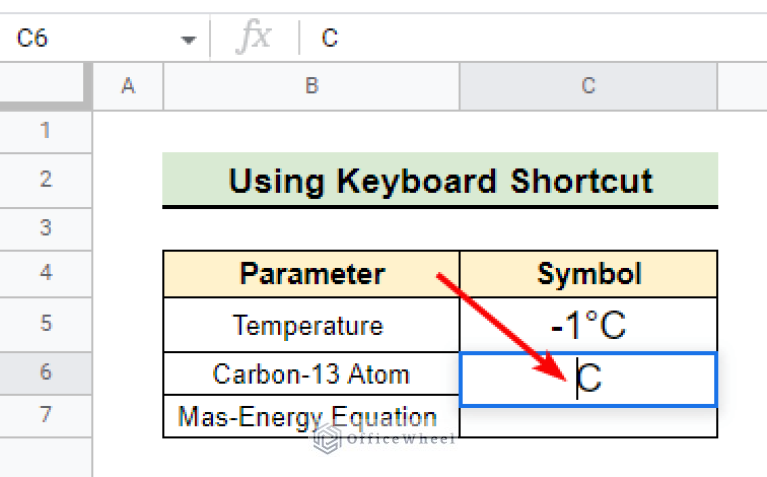Select column C header
The height and width of the screenshot is (477, 767).
point(588,86)
